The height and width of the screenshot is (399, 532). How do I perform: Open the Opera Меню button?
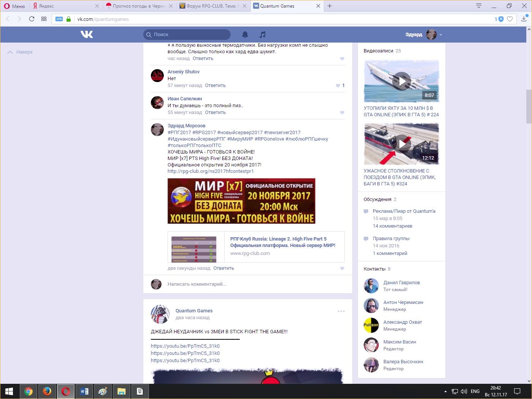pyautogui.click(x=14, y=6)
